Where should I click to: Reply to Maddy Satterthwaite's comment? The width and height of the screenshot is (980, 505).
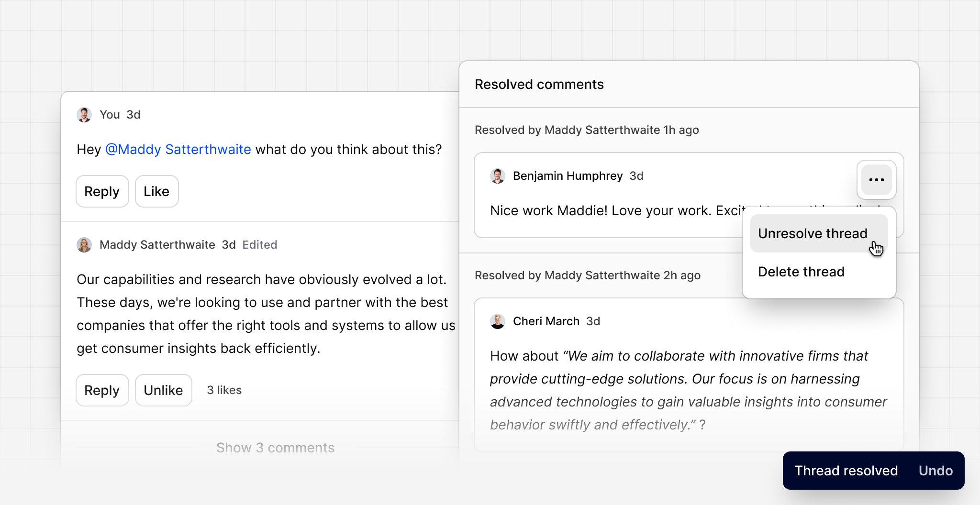[102, 390]
